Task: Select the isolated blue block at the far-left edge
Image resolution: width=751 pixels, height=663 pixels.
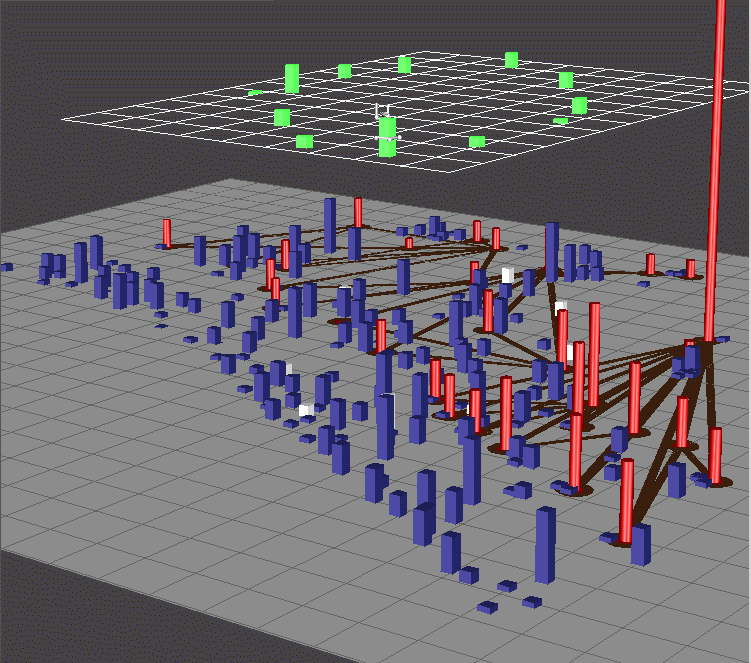Action: pyautogui.click(x=7, y=267)
